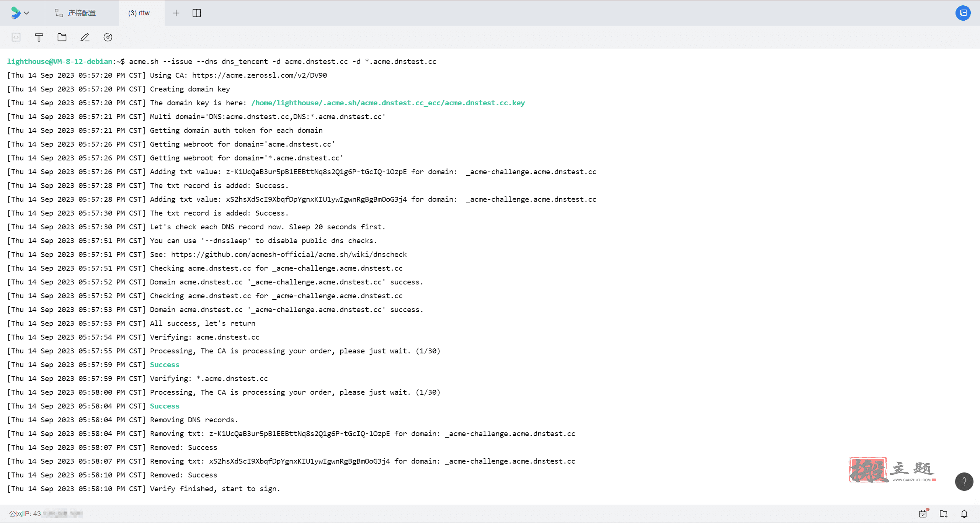Click 'Getting domain auth token' line
The width and height of the screenshot is (980, 523).
(x=165, y=130)
